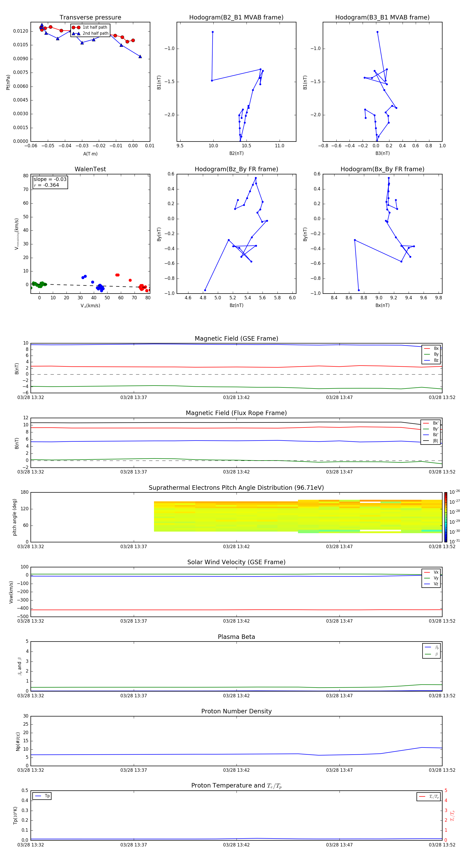Viewport: 473px width, 868px height.
Task: Click |B| in the flux rope frame legend
Action: coord(431,441)
